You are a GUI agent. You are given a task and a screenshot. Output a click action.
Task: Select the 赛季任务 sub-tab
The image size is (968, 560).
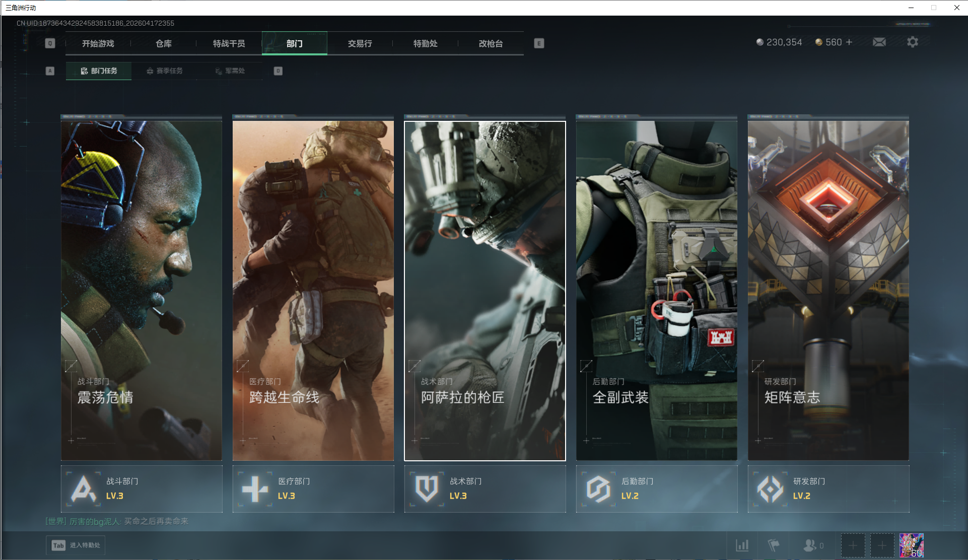coord(165,71)
